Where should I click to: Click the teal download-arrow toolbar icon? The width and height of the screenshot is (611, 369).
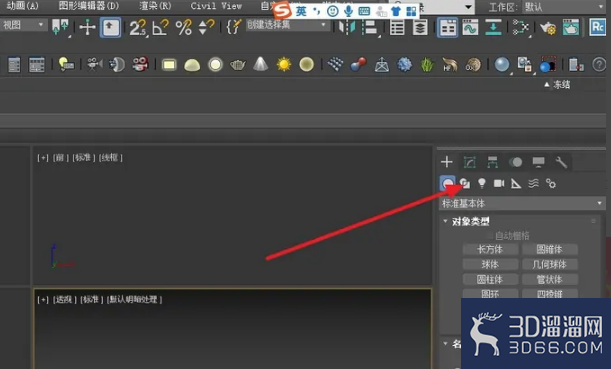click(493, 28)
